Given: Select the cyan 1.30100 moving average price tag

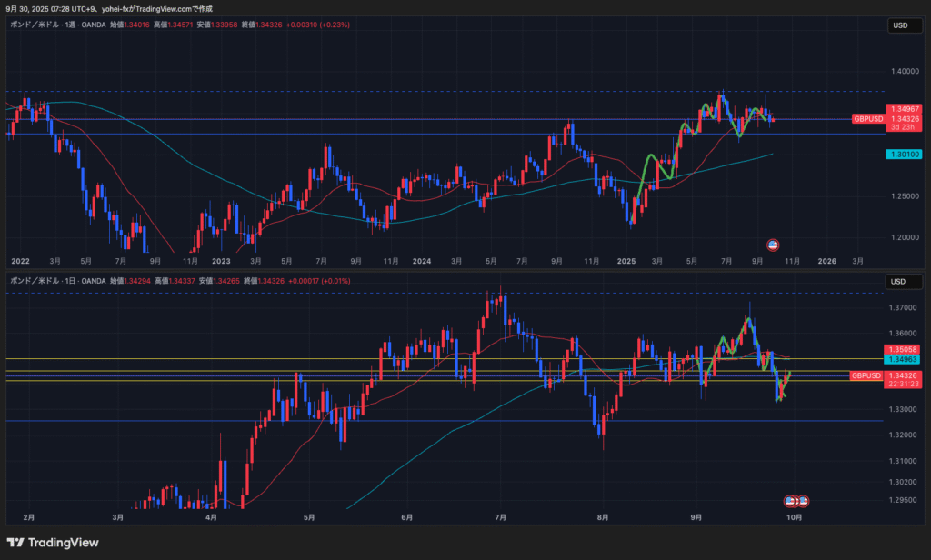Looking at the screenshot, I should pos(905,155).
